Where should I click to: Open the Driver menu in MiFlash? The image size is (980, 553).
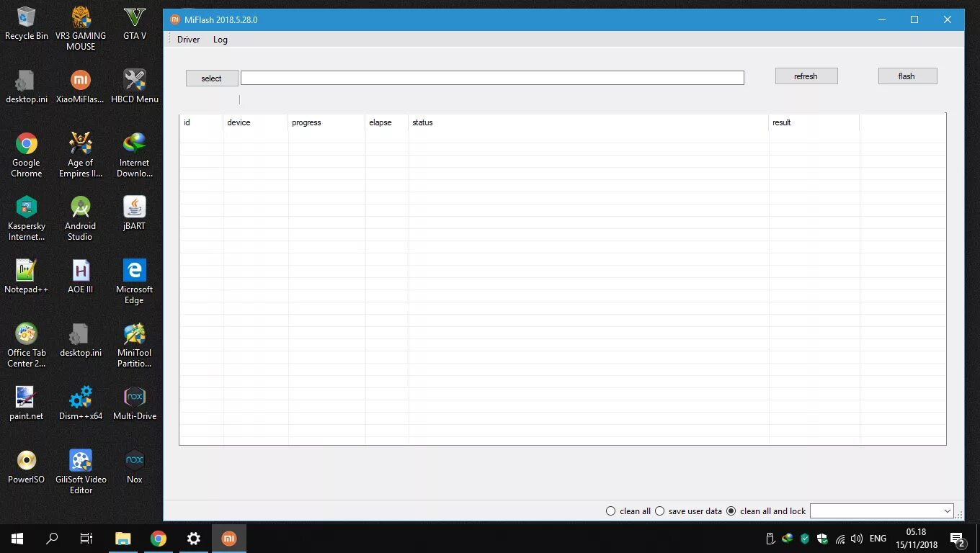click(x=188, y=40)
